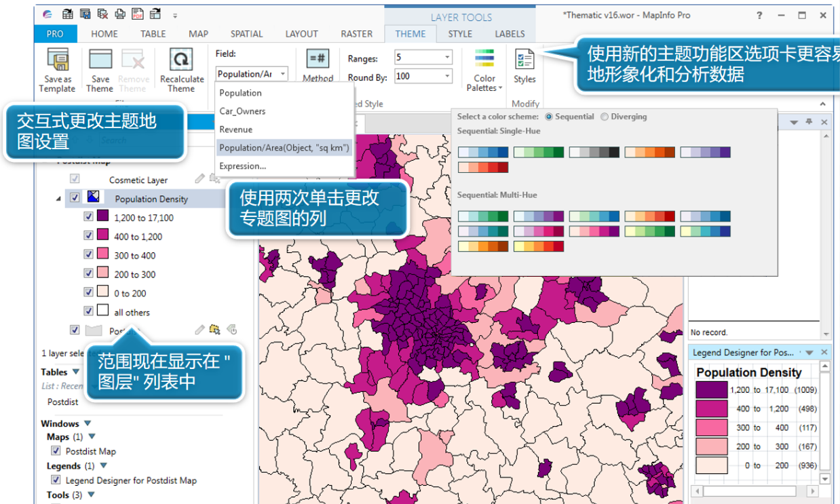Switch to the LABELS ribbon tab

[x=510, y=34]
